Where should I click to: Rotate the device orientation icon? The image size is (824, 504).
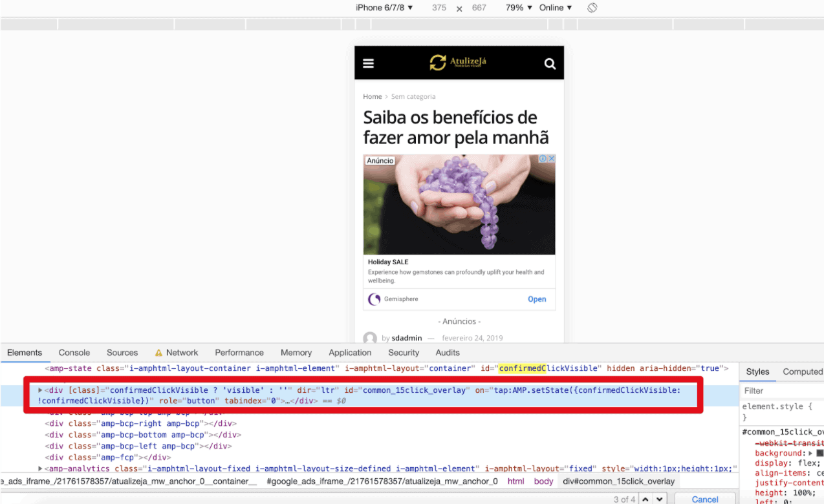tap(592, 8)
